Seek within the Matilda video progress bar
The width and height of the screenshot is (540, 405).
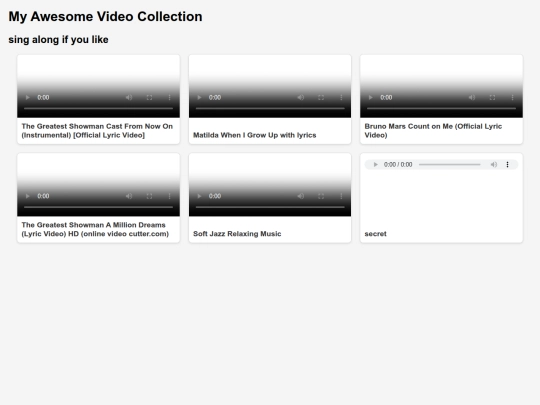pos(270,108)
